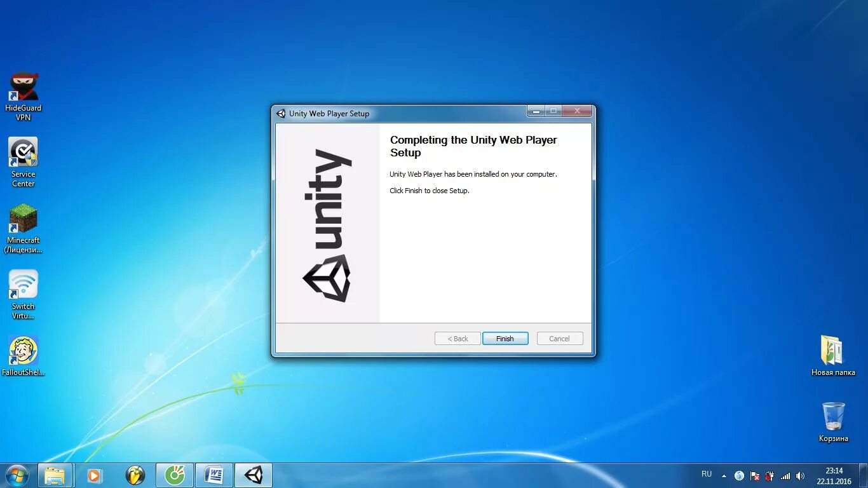Viewport: 868px width, 488px height.
Task: Select the Fallout Shelter desktop shortcut
Action: coord(24,356)
